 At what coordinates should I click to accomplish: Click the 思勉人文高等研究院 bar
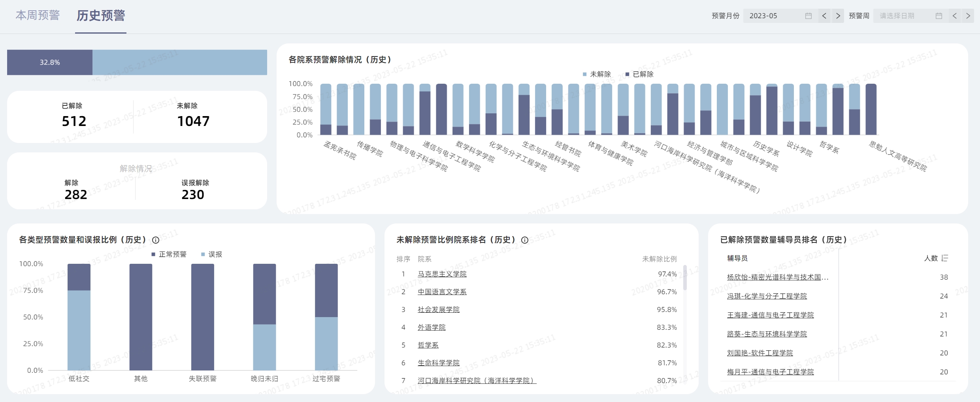pyautogui.click(x=871, y=109)
